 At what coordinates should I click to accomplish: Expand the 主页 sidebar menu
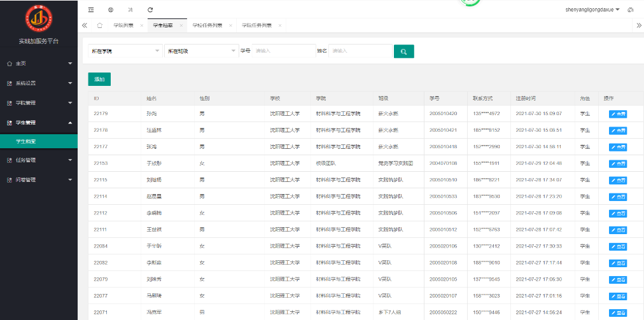(39, 64)
